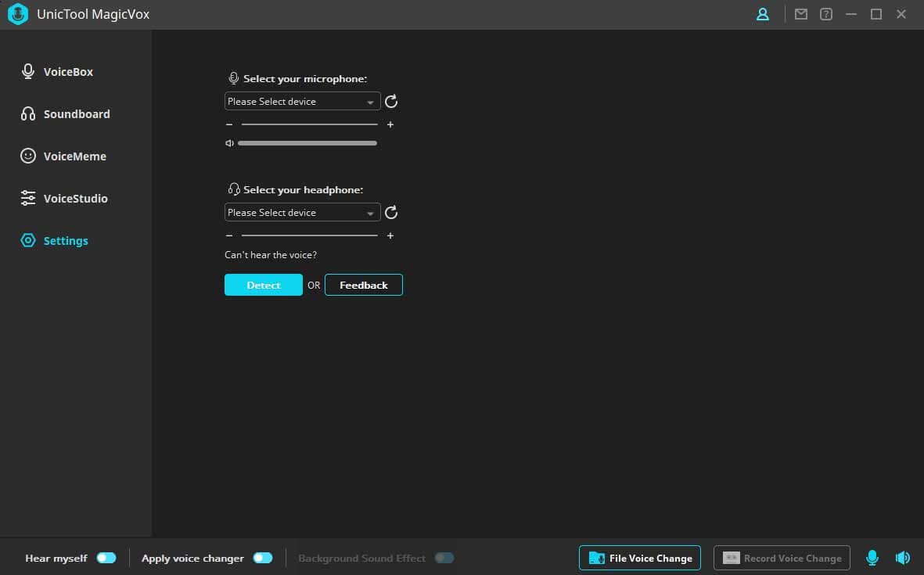Refresh the microphone device list
924x575 pixels.
[x=392, y=102]
